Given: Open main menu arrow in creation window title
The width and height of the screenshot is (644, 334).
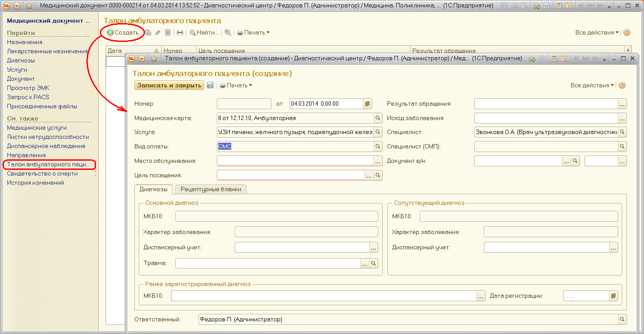Looking at the screenshot, I should point(142,59).
